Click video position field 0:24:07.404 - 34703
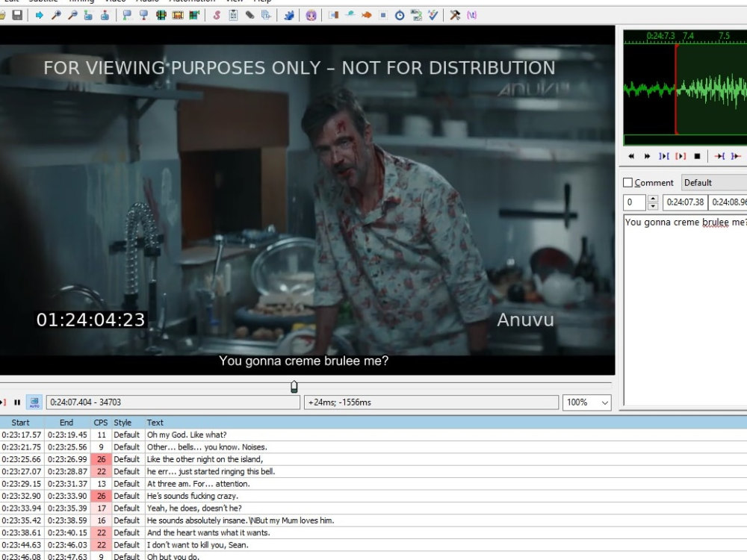The height and width of the screenshot is (560, 747). click(x=173, y=402)
